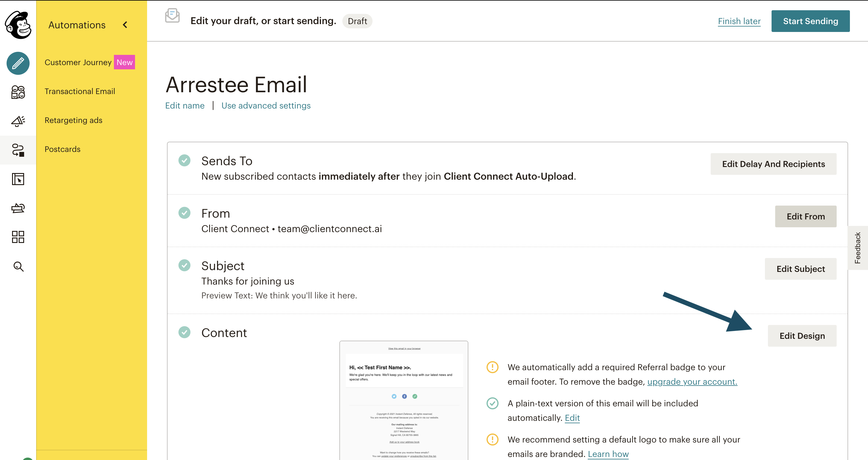The image size is (868, 460).
Task: Click Use advanced settings link
Action: click(266, 106)
